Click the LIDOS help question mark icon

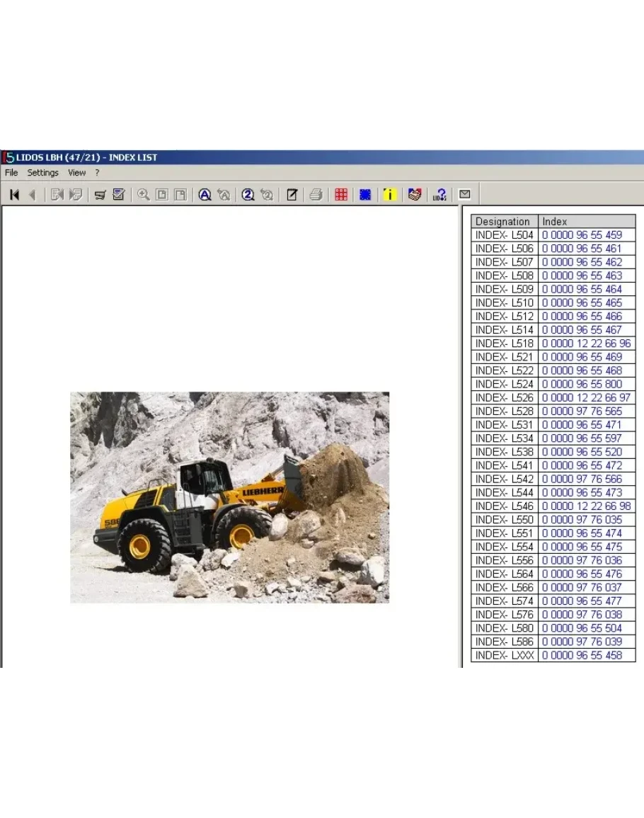point(439,195)
